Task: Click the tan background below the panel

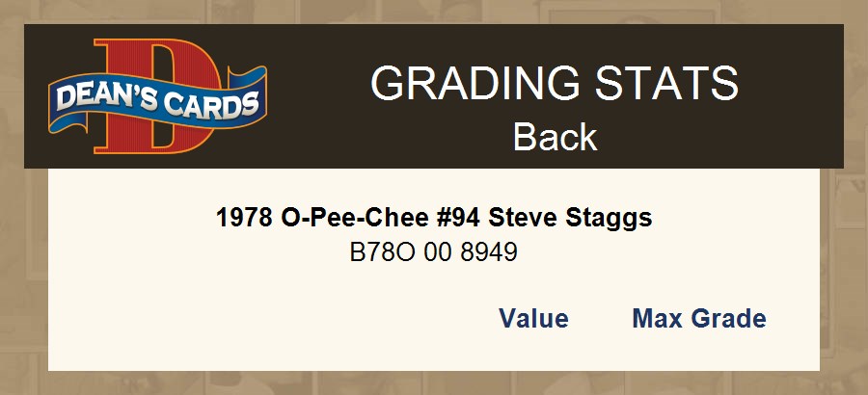Action: tap(434, 383)
